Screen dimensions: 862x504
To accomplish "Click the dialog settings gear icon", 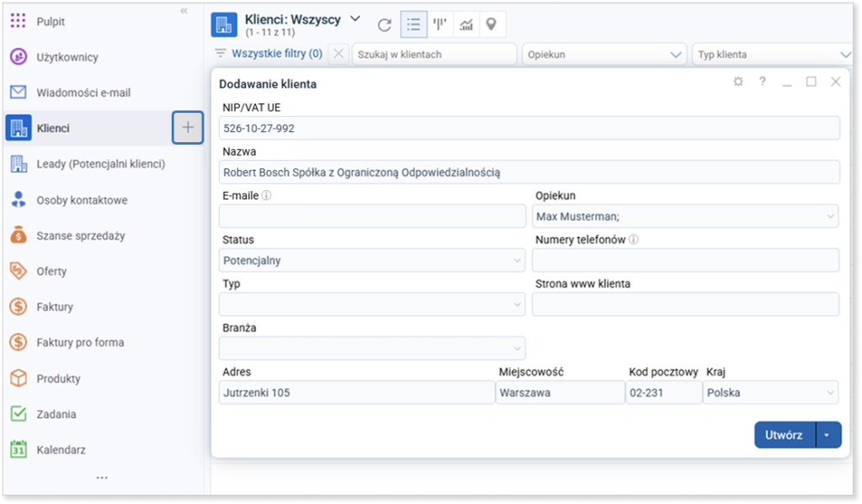I will pos(737,82).
